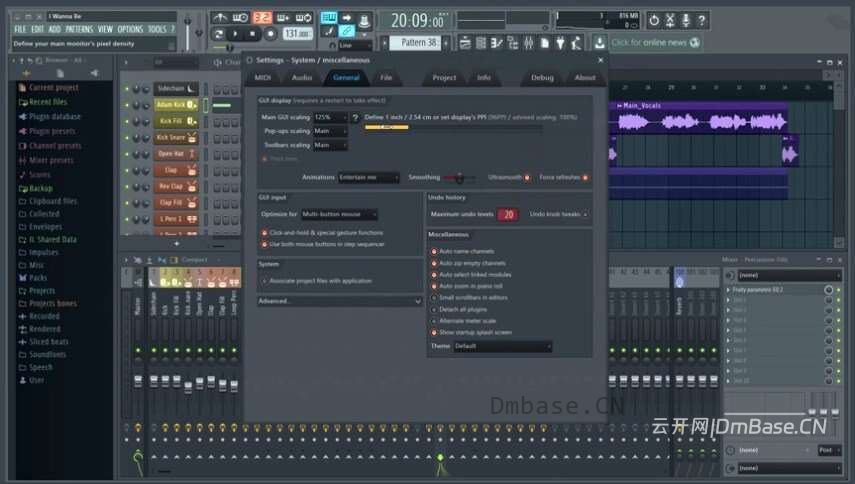Click the add plus icon under Browser header

point(26,73)
